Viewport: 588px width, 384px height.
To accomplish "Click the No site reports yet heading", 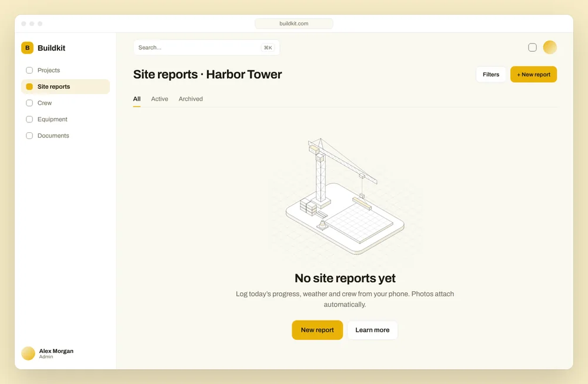I will pos(345,278).
